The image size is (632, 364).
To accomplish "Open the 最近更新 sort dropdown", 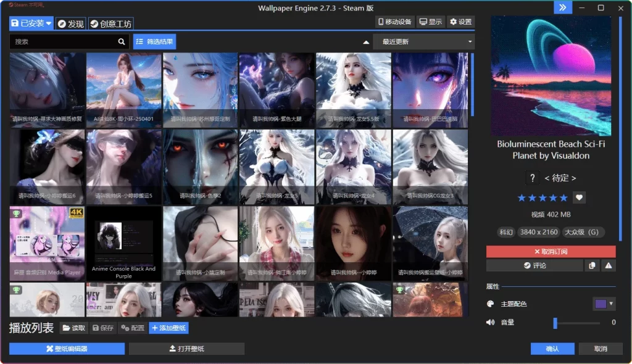I will (423, 42).
